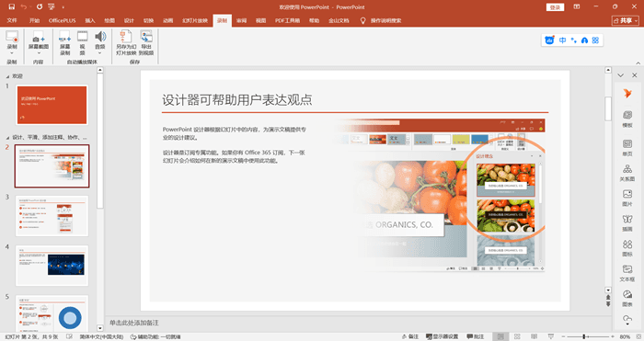Image resolution: width=644 pixels, height=341 pixels.
Task: Click the IME mascot icon on floating toolbar
Action: pos(549,40)
